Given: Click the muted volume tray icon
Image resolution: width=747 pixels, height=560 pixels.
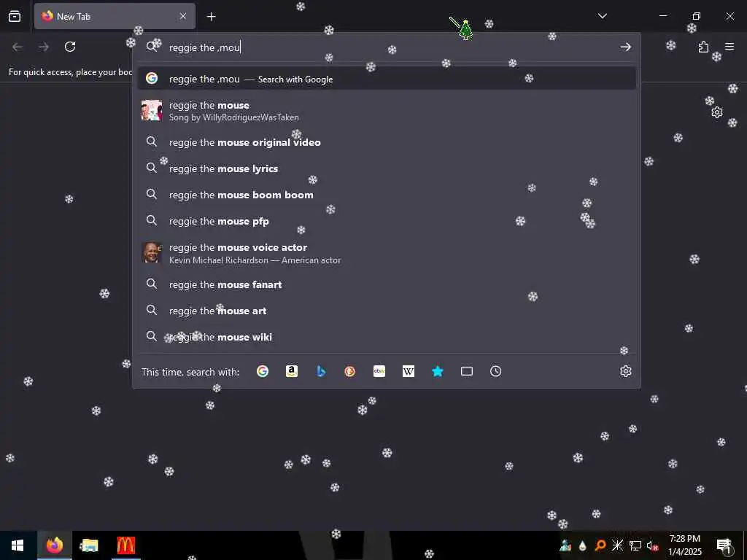Looking at the screenshot, I should [651, 545].
